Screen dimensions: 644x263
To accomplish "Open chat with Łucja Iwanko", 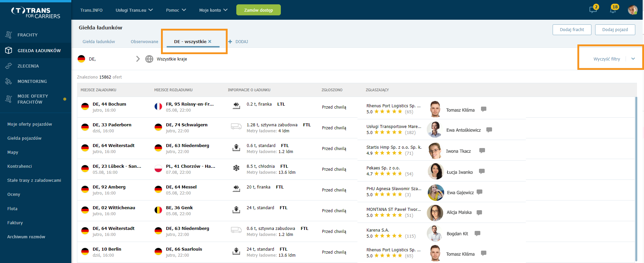I will pos(482,171).
